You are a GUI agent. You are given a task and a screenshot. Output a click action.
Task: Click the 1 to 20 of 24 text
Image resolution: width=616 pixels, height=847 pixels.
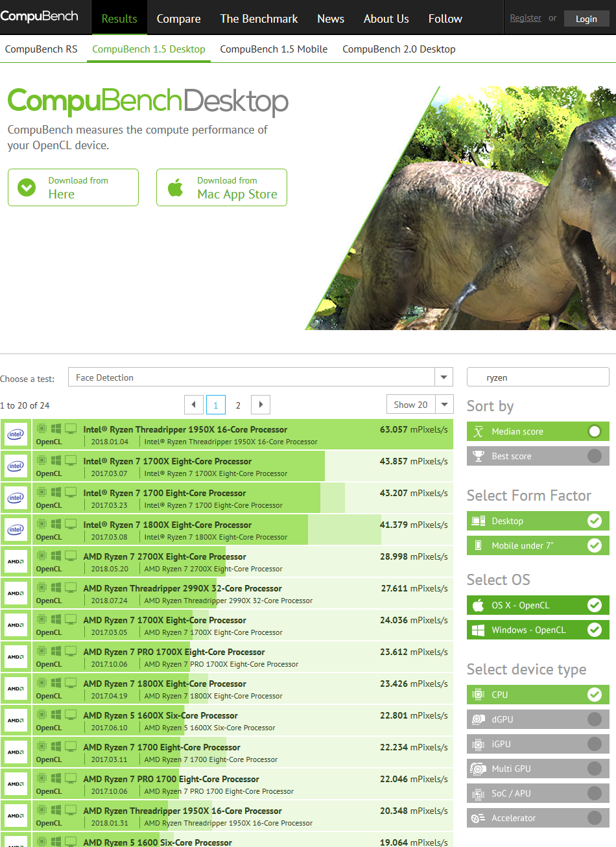25,405
